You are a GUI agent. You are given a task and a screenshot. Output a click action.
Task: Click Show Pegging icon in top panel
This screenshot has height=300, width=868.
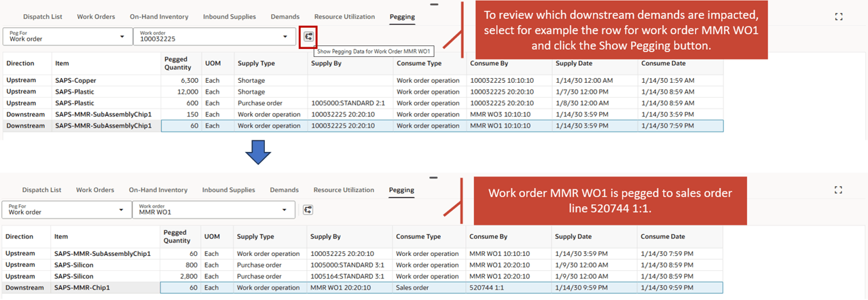[308, 37]
